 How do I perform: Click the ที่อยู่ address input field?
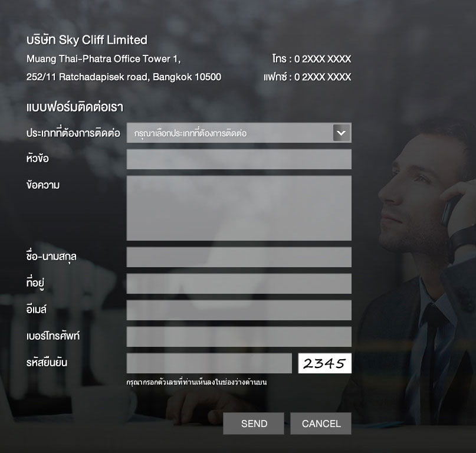tap(239, 284)
